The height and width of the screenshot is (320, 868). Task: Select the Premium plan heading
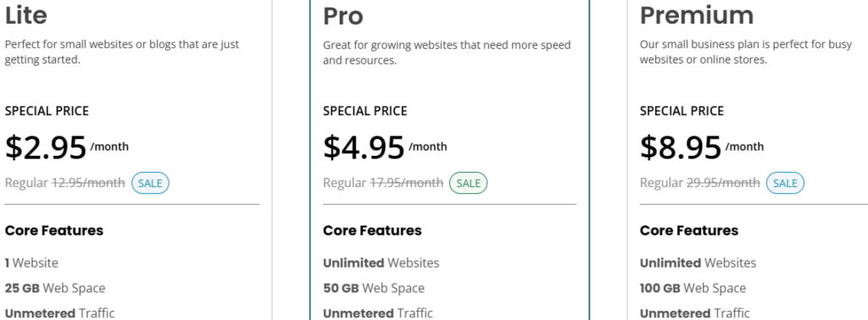click(x=697, y=15)
